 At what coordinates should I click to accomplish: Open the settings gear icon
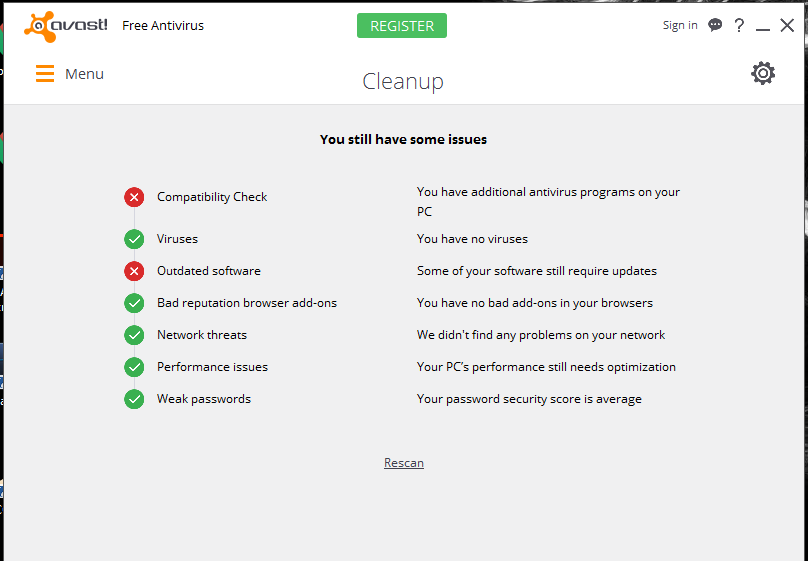(763, 73)
